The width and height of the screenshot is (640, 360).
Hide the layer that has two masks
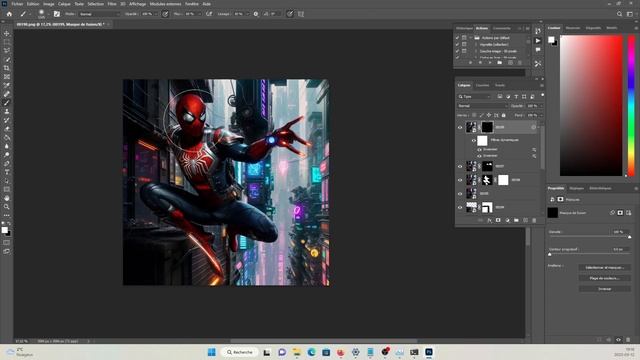tap(460, 180)
